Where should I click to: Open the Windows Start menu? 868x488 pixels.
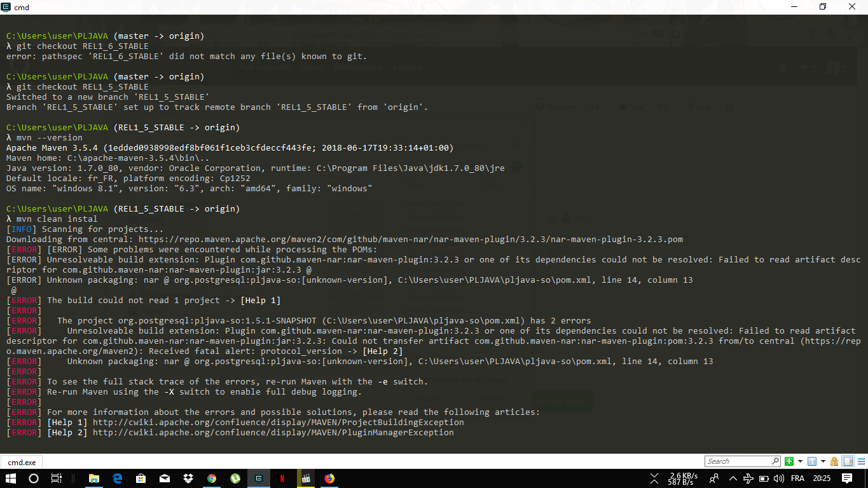click(10, 478)
